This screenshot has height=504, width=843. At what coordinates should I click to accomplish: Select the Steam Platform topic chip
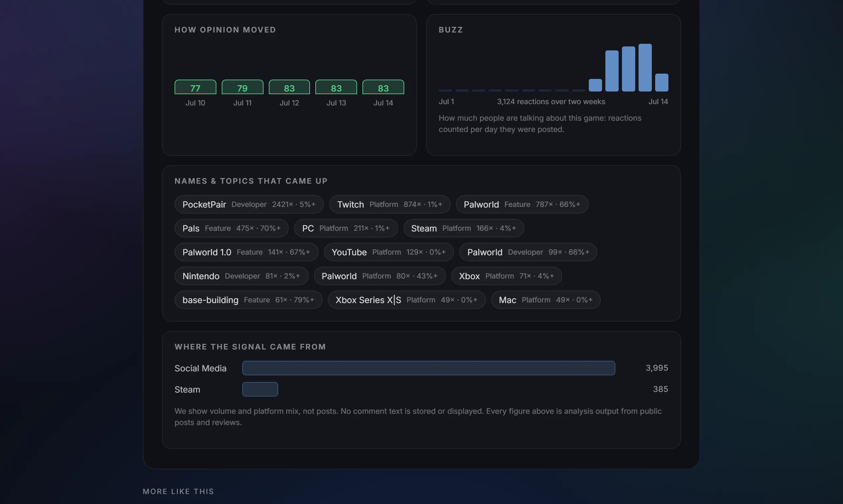coord(464,228)
